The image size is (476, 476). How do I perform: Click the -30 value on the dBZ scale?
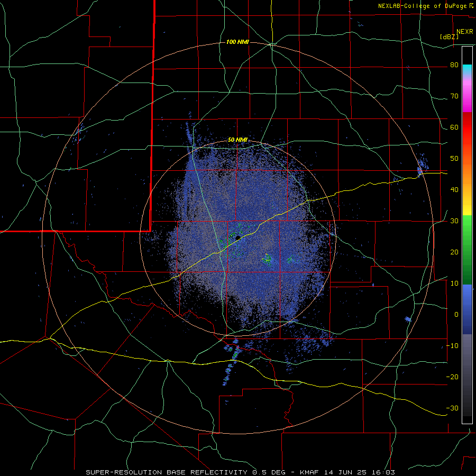tap(452, 408)
